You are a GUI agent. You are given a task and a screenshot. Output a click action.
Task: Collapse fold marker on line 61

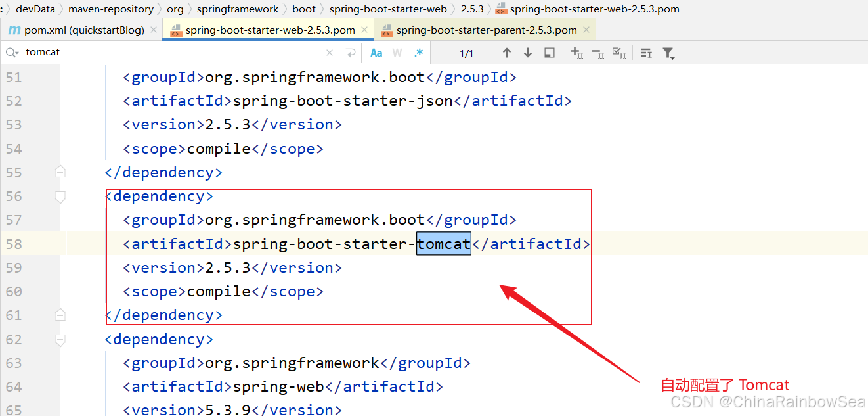point(60,315)
